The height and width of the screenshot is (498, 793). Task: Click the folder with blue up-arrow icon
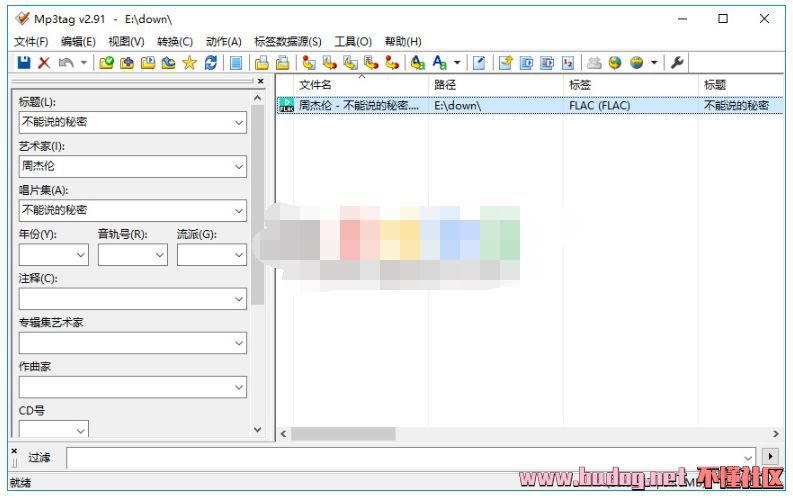168,63
